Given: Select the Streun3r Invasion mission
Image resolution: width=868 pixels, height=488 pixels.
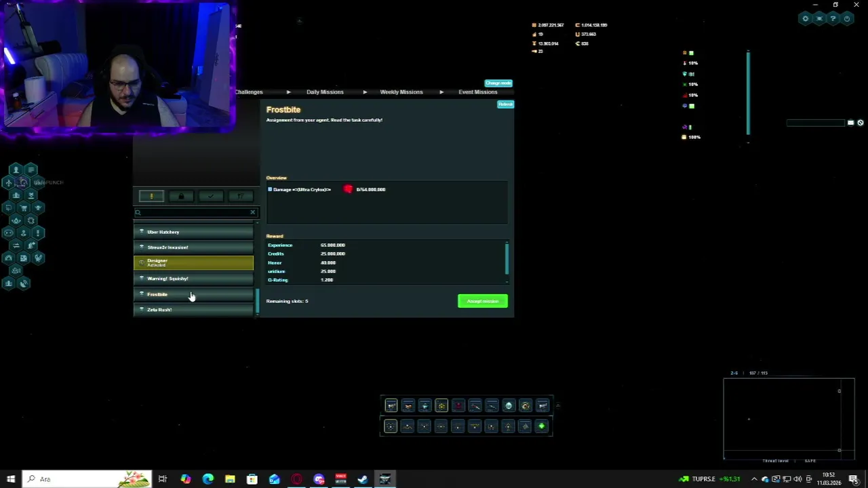Looking at the screenshot, I should point(193,247).
